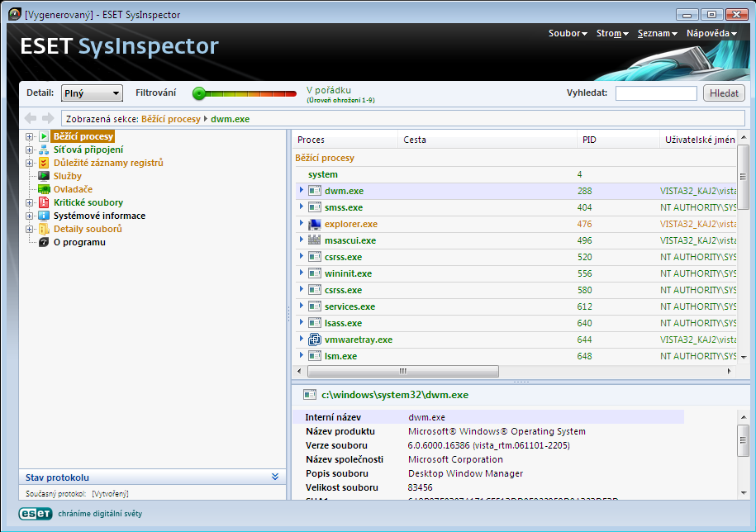
Task: Collapse the Stav protokolu panel chevron
Action: [275, 477]
